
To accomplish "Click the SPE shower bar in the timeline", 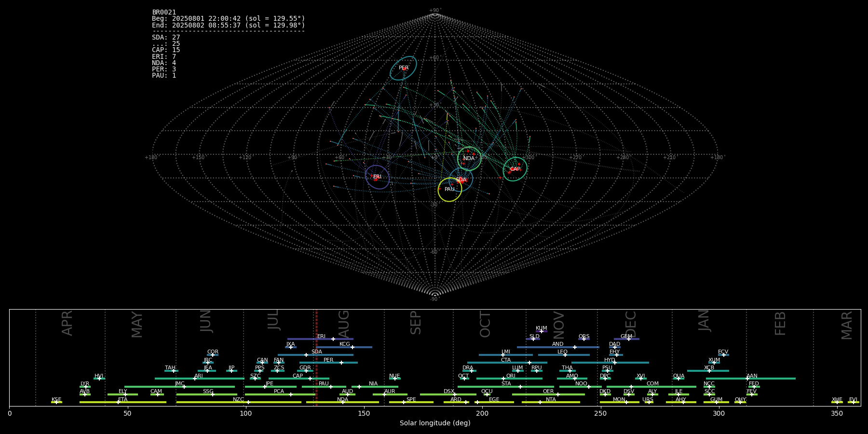I will (411, 402).
